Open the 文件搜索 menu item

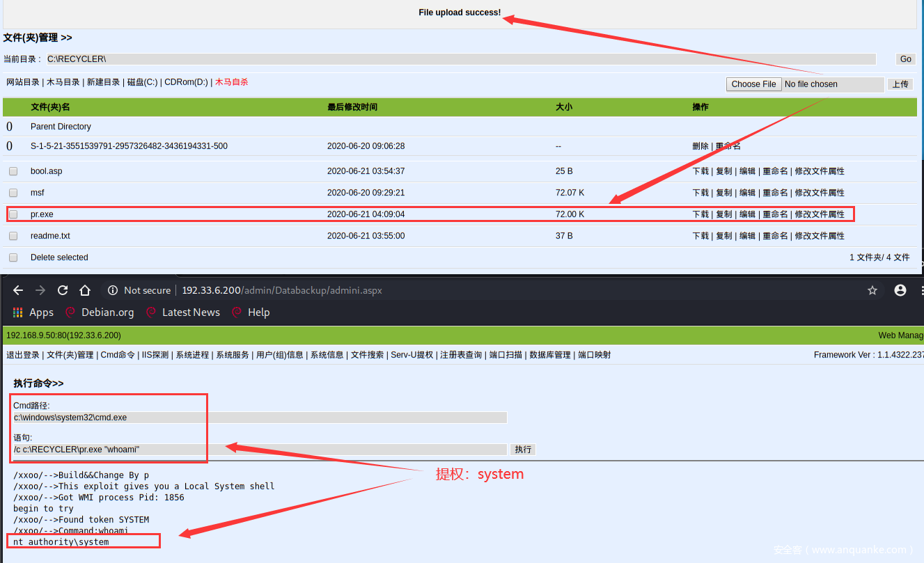pyautogui.click(x=368, y=355)
